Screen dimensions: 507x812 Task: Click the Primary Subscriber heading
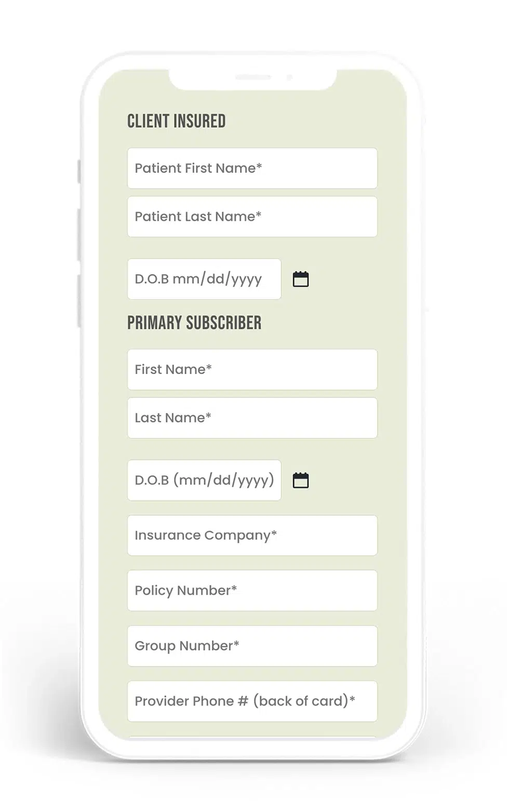click(194, 323)
